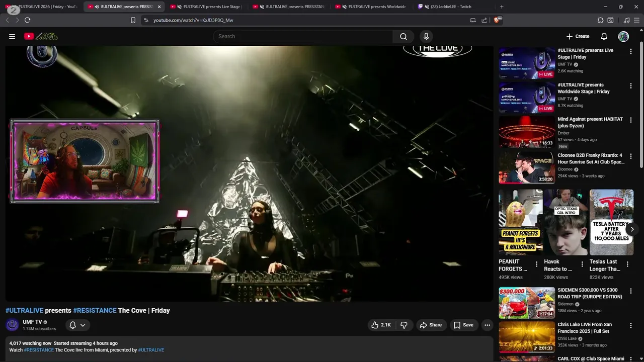Open #ULTRALIVE hashtag in description
The image size is (644, 362).
tap(151, 350)
